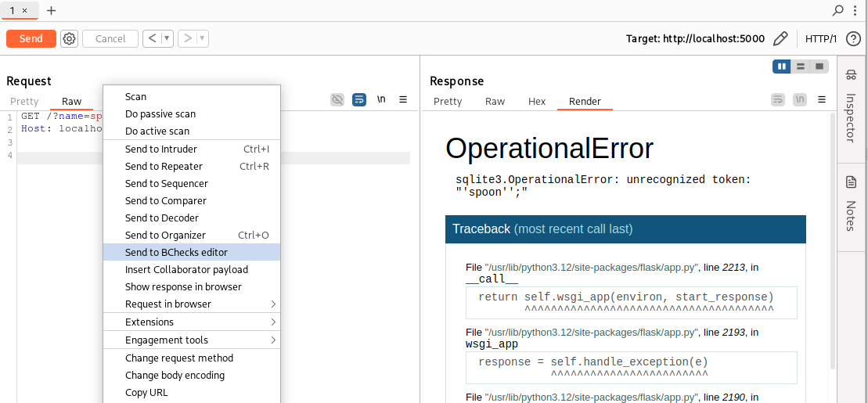Add a new Repeater tab with plus
This screenshot has height=403, width=868.
coord(52,10)
